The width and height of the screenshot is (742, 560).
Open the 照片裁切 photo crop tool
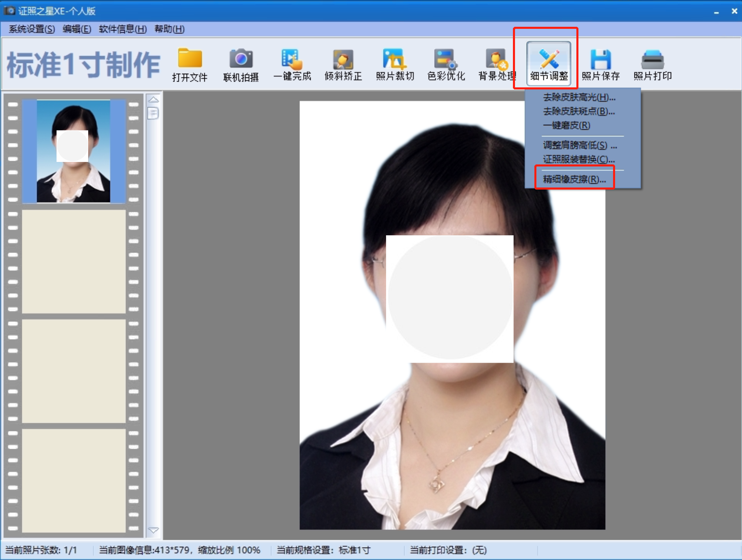click(x=394, y=64)
